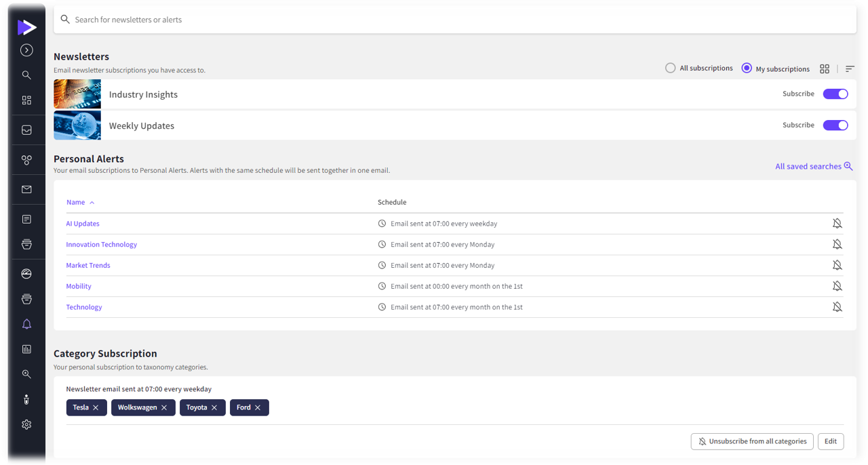Select the envelope email icon in sidebar

26,189
